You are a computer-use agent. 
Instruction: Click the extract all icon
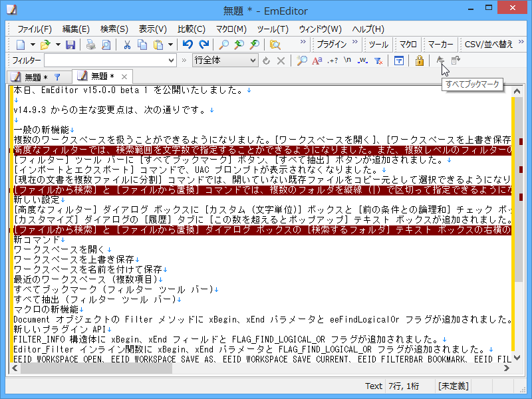tap(456, 61)
